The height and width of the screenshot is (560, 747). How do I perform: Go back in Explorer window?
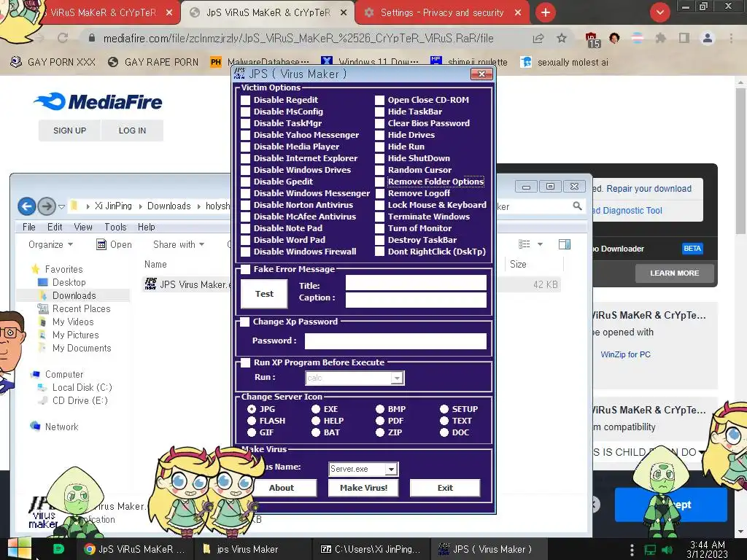tap(27, 206)
